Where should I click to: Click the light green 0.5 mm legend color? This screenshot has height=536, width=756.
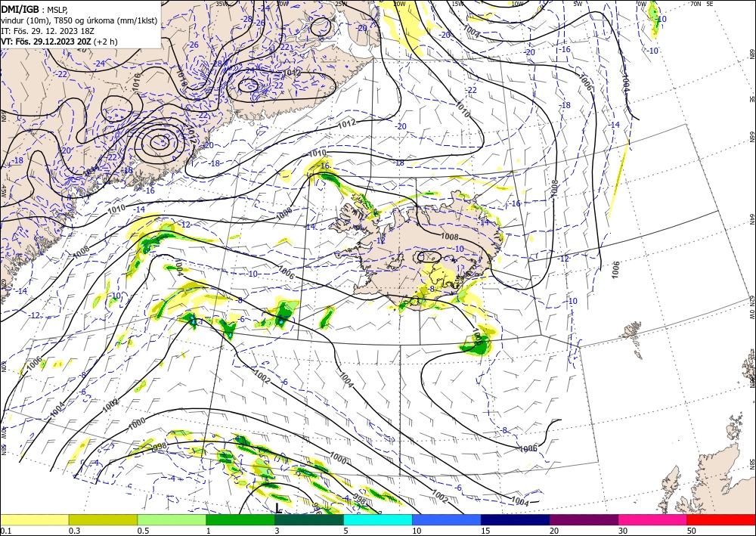(x=172, y=519)
